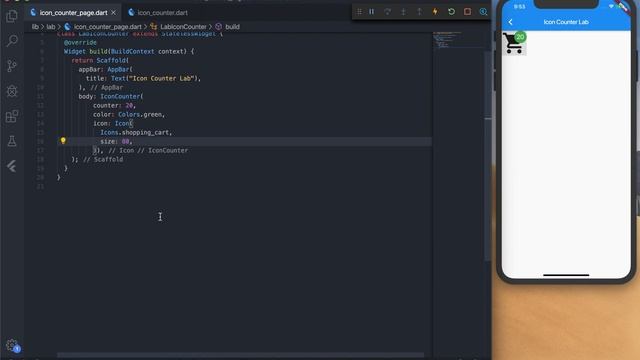Close the icon_counter_page.dart tab
The width and height of the screenshot is (640, 360).
113,13
